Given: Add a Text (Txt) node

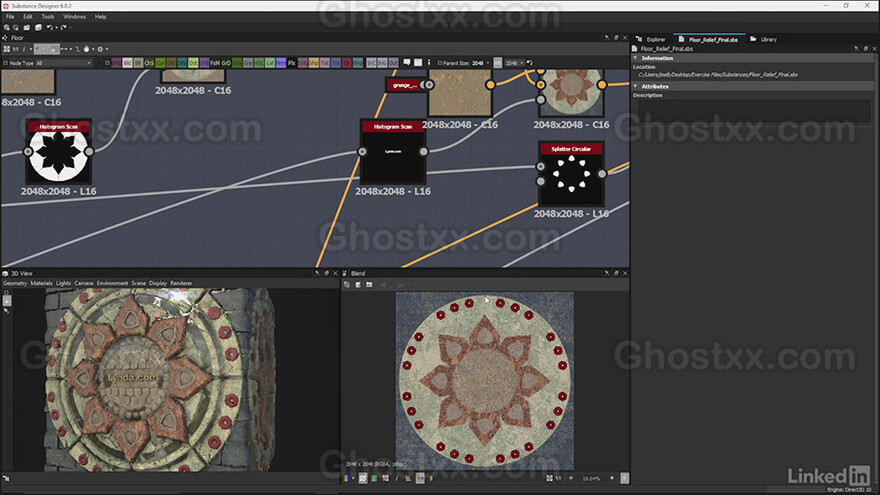Looking at the screenshot, I should pos(325,63).
